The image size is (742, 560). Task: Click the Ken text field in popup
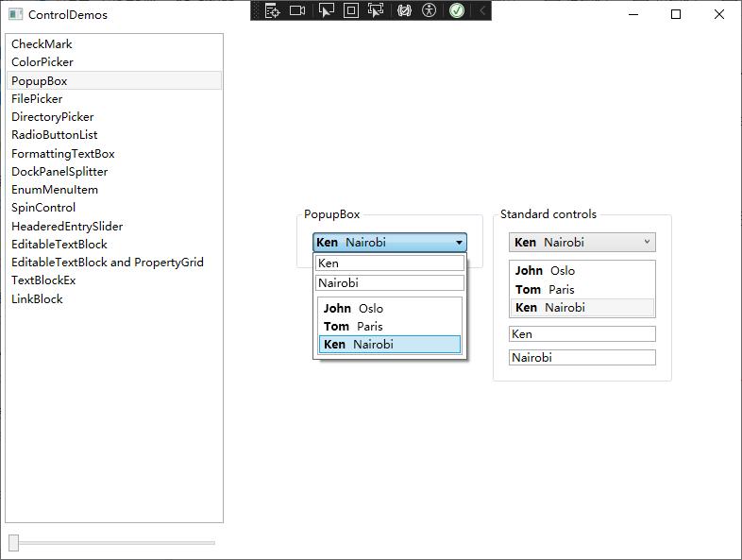(x=389, y=263)
